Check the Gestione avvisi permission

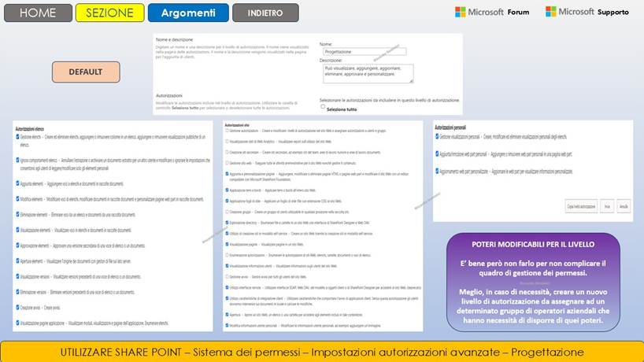click(227, 277)
